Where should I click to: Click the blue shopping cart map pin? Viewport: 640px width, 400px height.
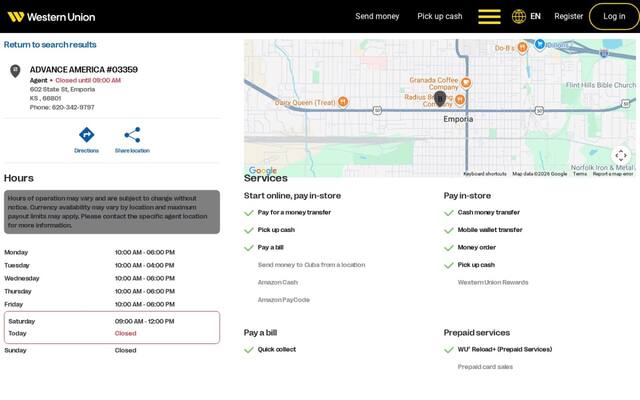[x=540, y=44]
